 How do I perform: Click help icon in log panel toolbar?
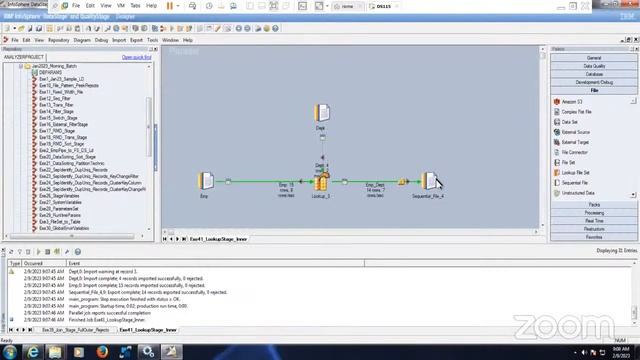[x=78, y=252]
